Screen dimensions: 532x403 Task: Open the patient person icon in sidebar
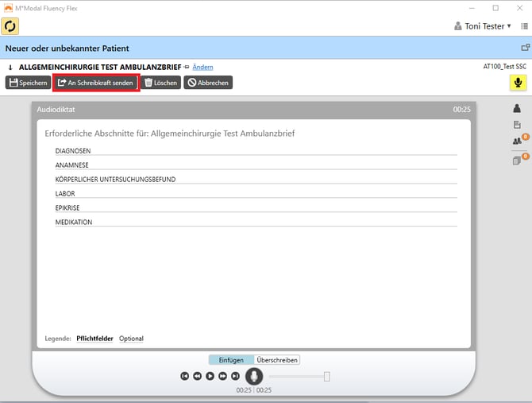(517, 108)
